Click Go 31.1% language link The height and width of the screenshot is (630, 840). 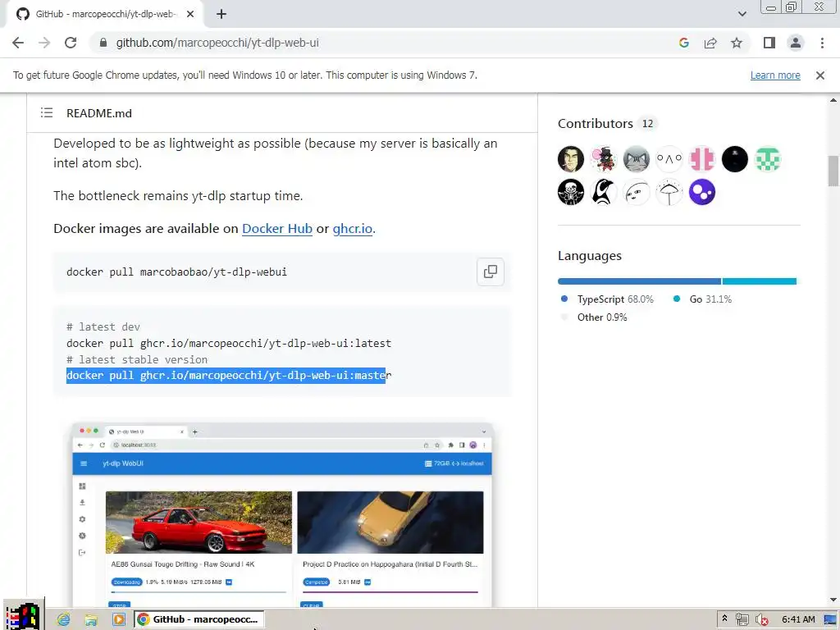pyautogui.click(x=702, y=299)
